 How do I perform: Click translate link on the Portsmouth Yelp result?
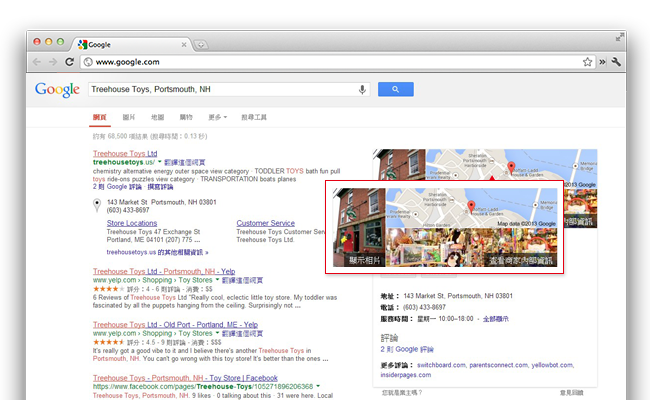[x=243, y=280]
